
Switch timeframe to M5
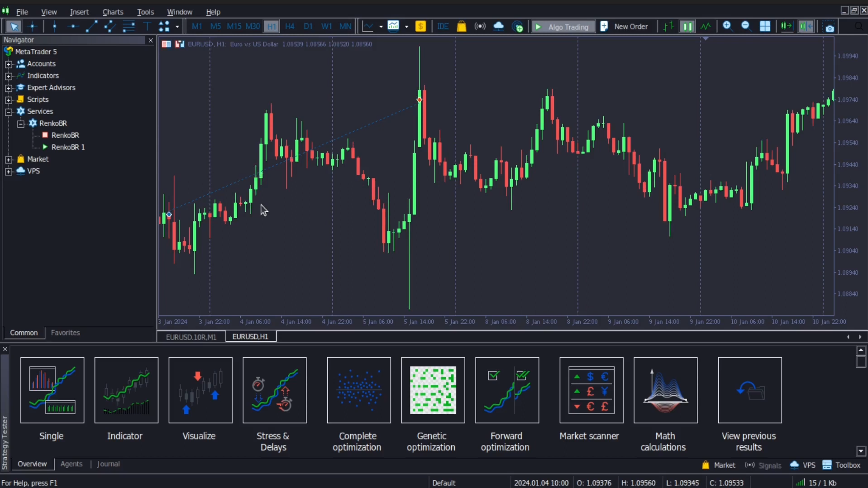point(215,26)
